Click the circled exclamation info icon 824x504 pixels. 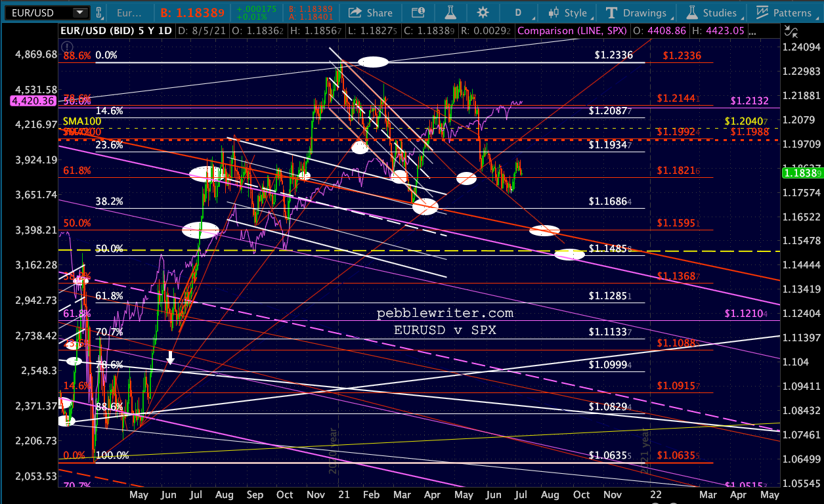pos(67,46)
